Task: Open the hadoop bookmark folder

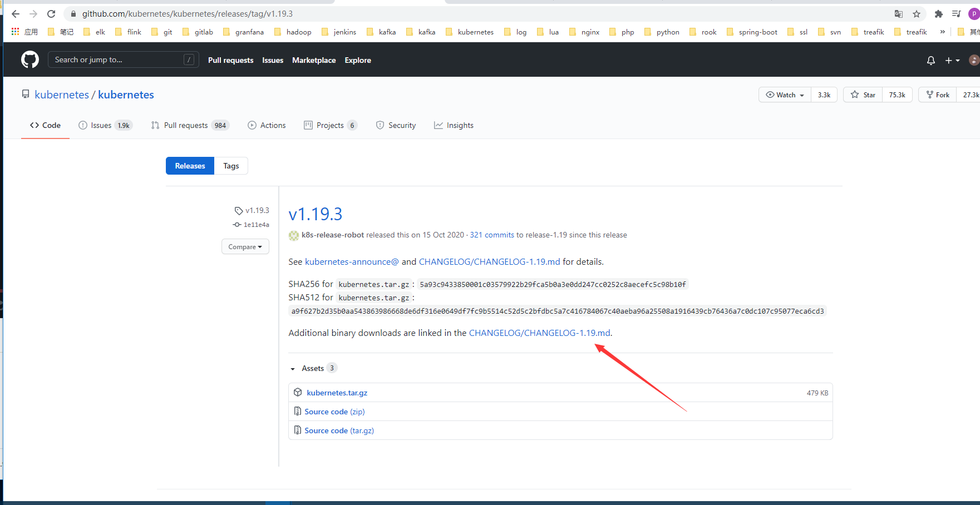Action: pyautogui.click(x=293, y=32)
